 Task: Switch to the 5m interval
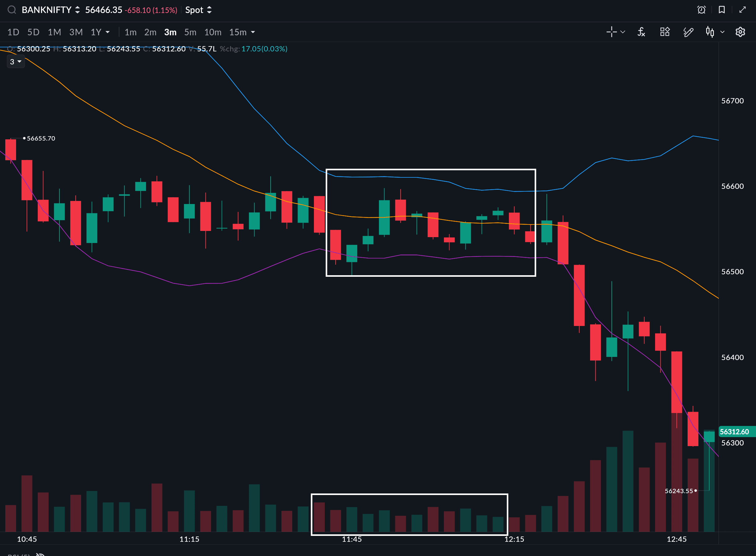tap(190, 32)
